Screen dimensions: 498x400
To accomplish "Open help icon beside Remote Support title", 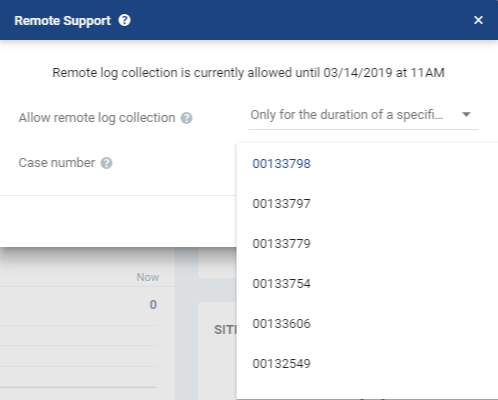I will 124,20.
